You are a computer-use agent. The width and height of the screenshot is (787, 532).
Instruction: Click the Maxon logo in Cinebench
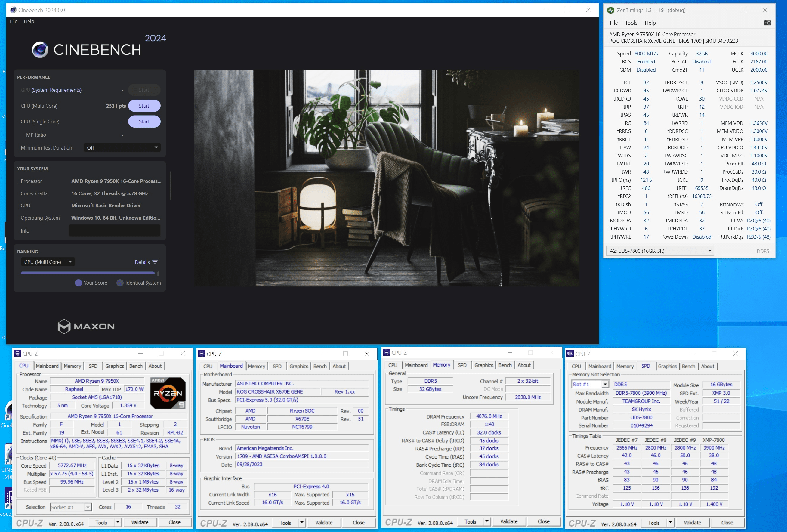pyautogui.click(x=86, y=326)
